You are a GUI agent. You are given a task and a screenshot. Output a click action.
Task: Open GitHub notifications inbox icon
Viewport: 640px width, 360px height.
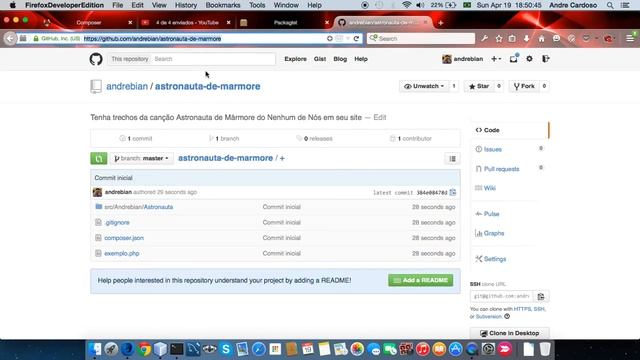513,59
